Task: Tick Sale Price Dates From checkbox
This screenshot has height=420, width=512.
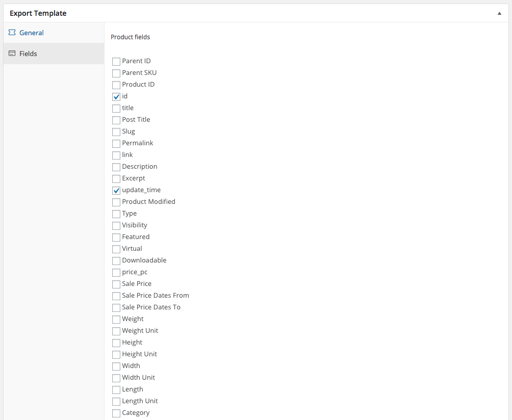Action: tap(116, 296)
